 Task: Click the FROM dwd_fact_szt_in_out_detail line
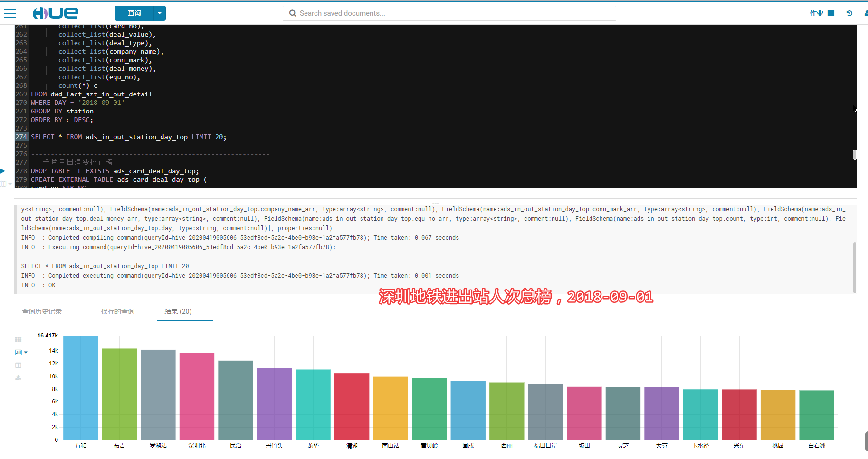92,94
